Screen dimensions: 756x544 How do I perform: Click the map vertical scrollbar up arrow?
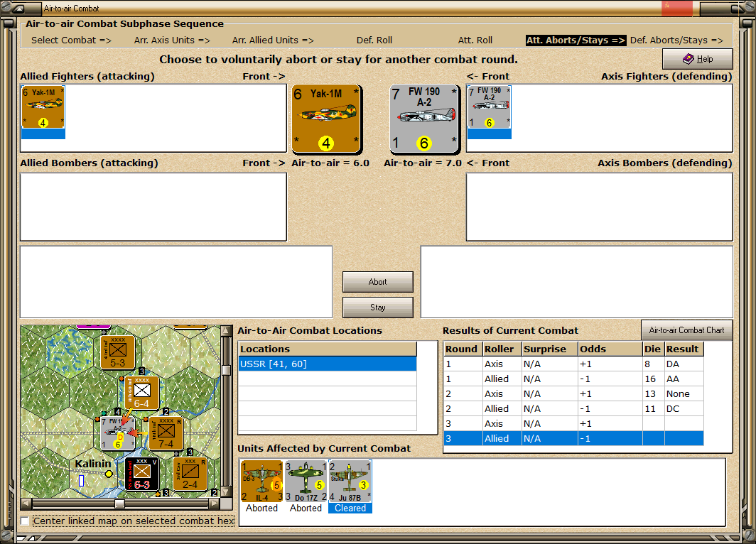coord(226,330)
